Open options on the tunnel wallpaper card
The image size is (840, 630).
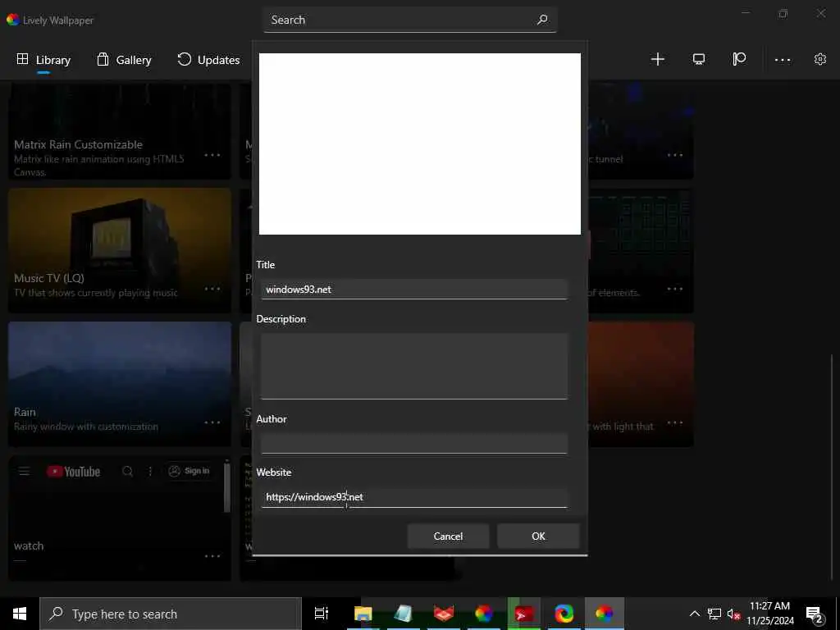click(675, 155)
